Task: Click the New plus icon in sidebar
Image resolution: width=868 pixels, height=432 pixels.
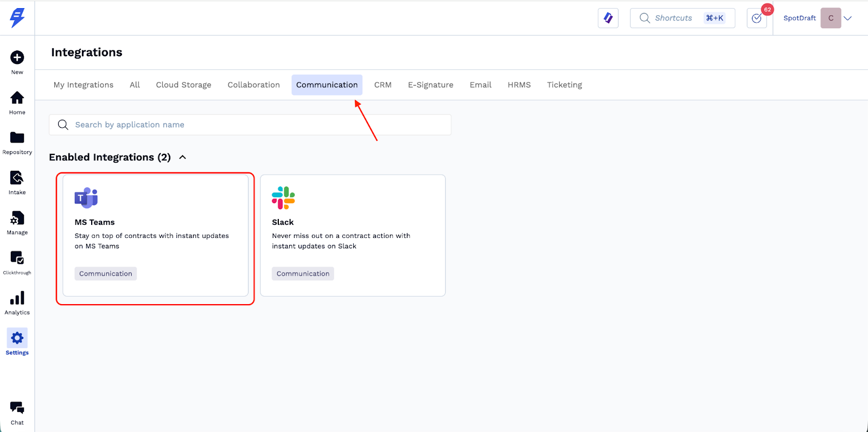Action: coord(17,57)
